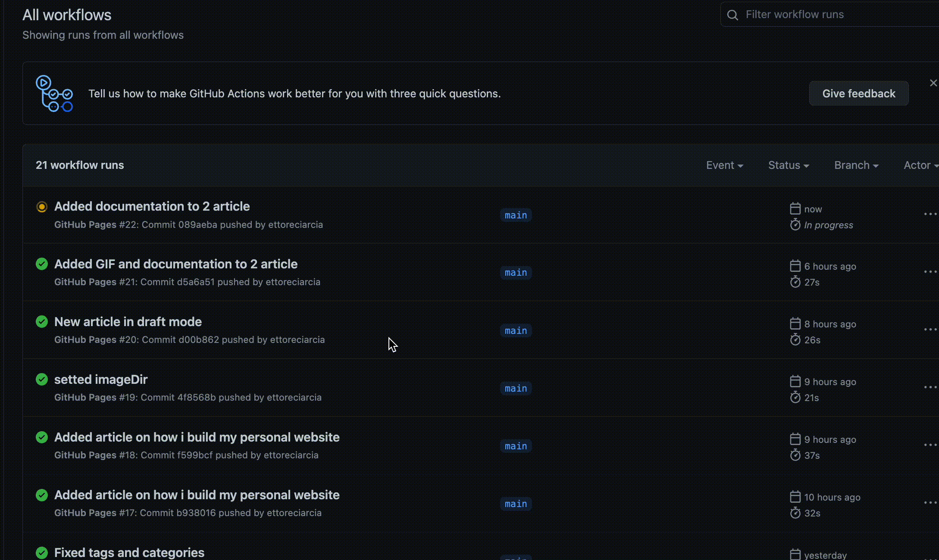The width and height of the screenshot is (939, 560).
Task: Click success check icon for run #19
Action: pyautogui.click(x=42, y=380)
